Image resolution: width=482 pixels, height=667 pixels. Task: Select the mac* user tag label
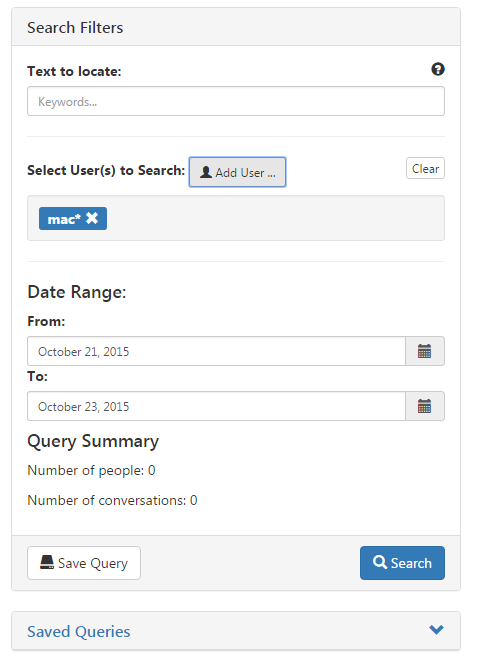pos(64,219)
